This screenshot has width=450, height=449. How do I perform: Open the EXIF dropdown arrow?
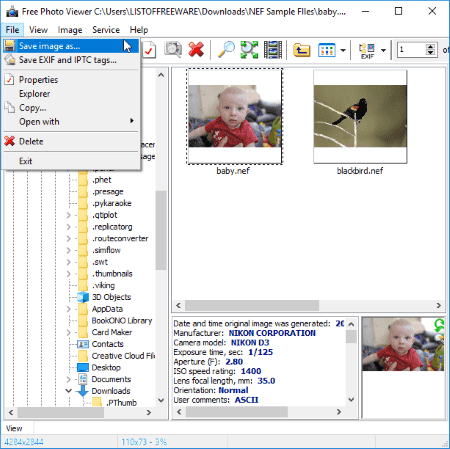point(383,50)
